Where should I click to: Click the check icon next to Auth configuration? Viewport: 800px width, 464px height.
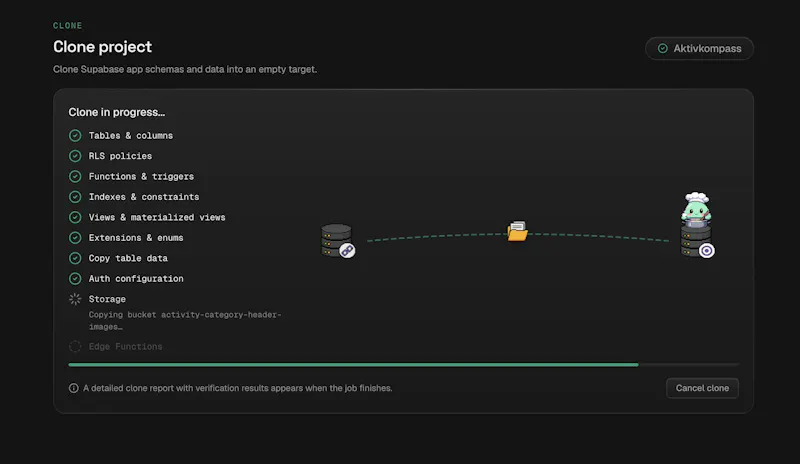[x=75, y=278]
